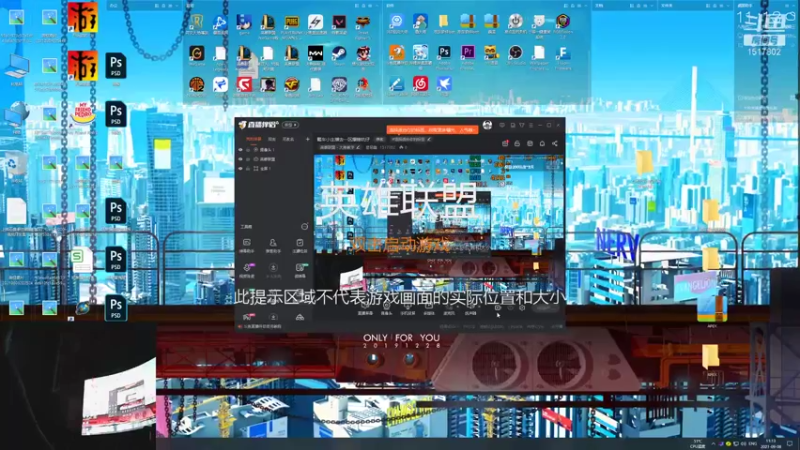Open the gear settings icon below preview
800x450 pixels.
click(x=522, y=308)
